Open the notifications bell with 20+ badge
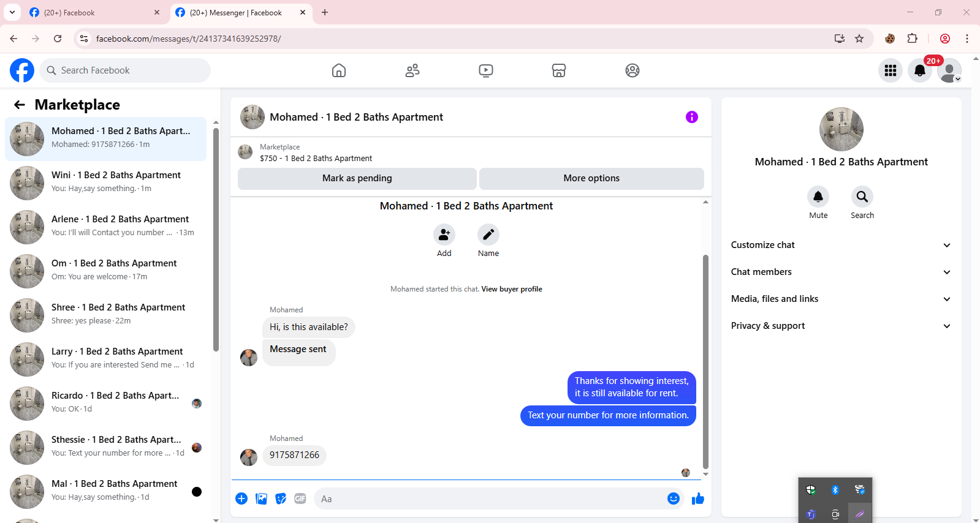980x523 pixels. click(920, 70)
